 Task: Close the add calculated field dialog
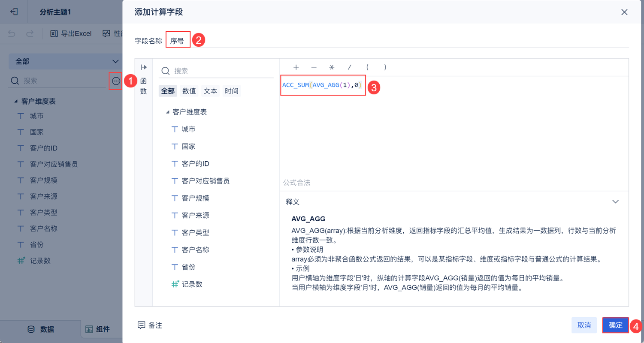(624, 12)
